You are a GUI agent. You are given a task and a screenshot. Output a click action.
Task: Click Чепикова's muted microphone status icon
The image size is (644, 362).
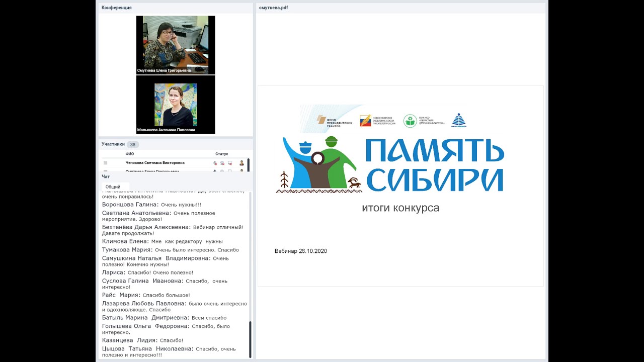click(x=215, y=163)
